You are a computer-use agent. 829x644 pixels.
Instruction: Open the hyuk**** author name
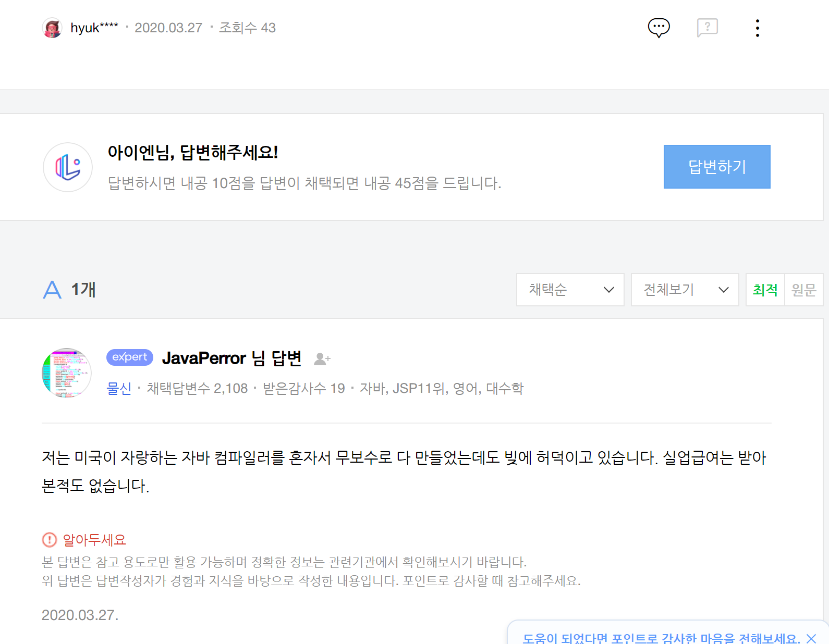click(94, 28)
